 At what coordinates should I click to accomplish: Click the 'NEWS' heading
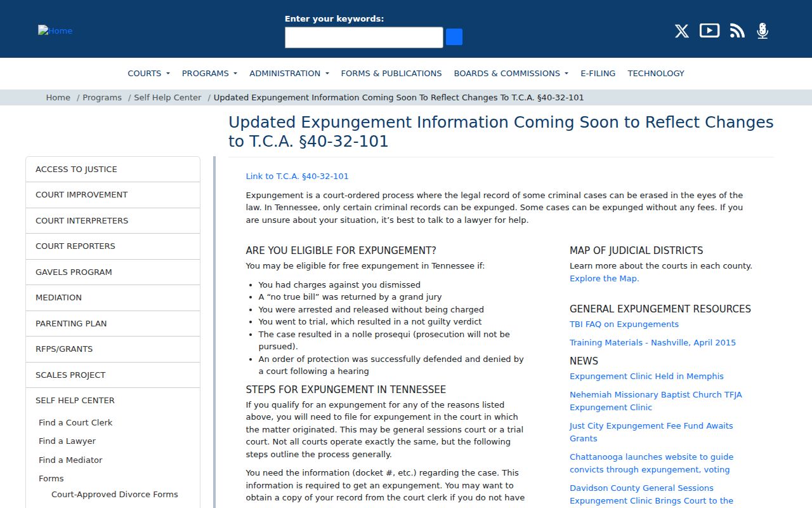(x=584, y=361)
